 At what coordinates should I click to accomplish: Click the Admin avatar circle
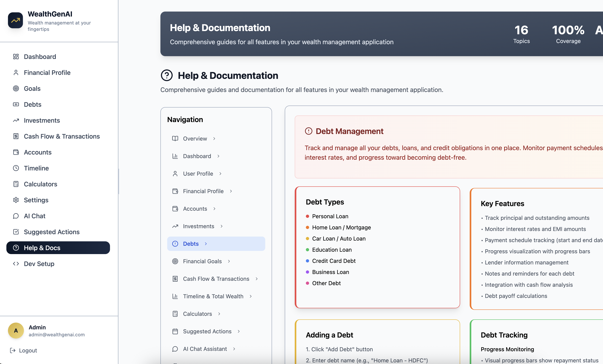click(x=16, y=331)
